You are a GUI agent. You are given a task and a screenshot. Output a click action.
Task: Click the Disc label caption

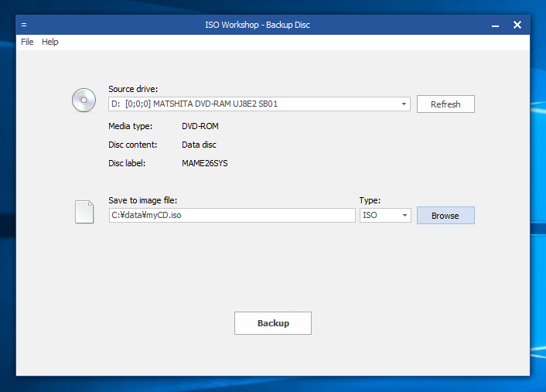127,163
